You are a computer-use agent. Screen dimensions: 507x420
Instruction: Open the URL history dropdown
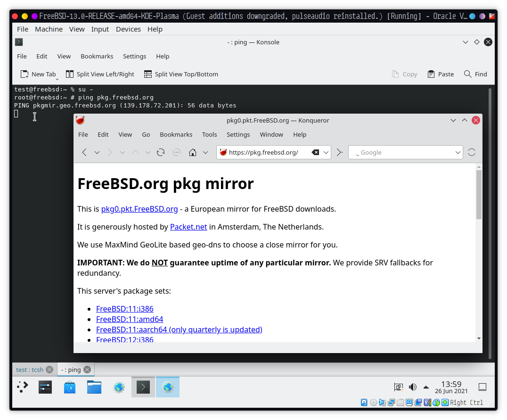tap(326, 152)
